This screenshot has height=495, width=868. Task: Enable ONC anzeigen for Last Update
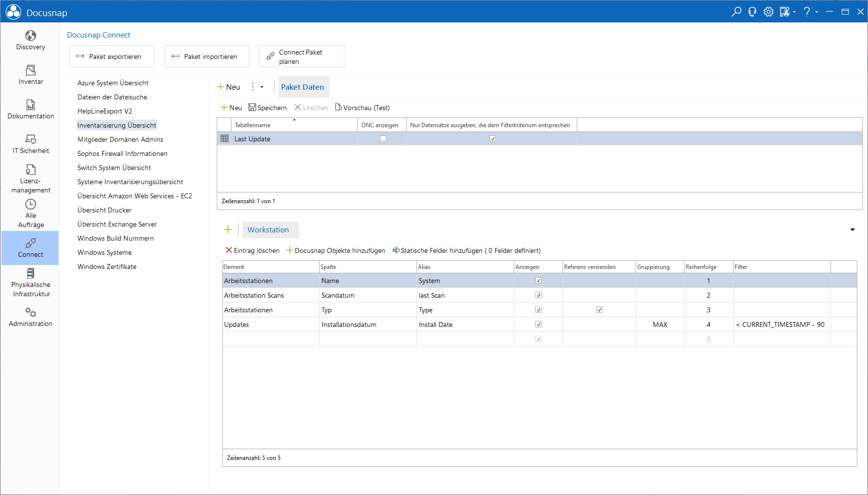[x=383, y=139]
